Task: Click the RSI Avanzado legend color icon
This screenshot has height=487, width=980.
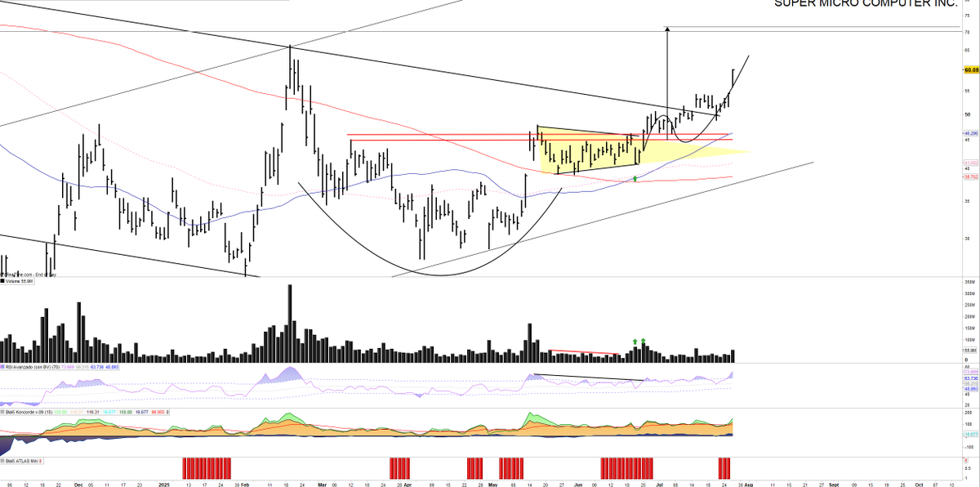Action: point(3,368)
